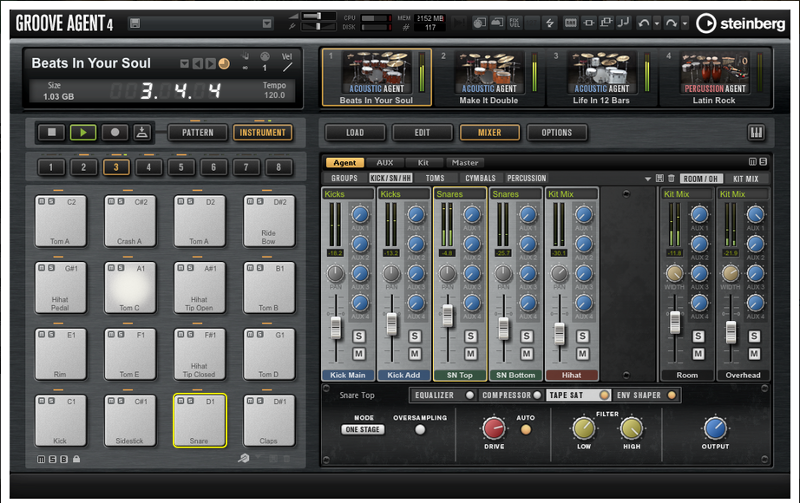Click the red DRIVE knob

click(x=493, y=428)
